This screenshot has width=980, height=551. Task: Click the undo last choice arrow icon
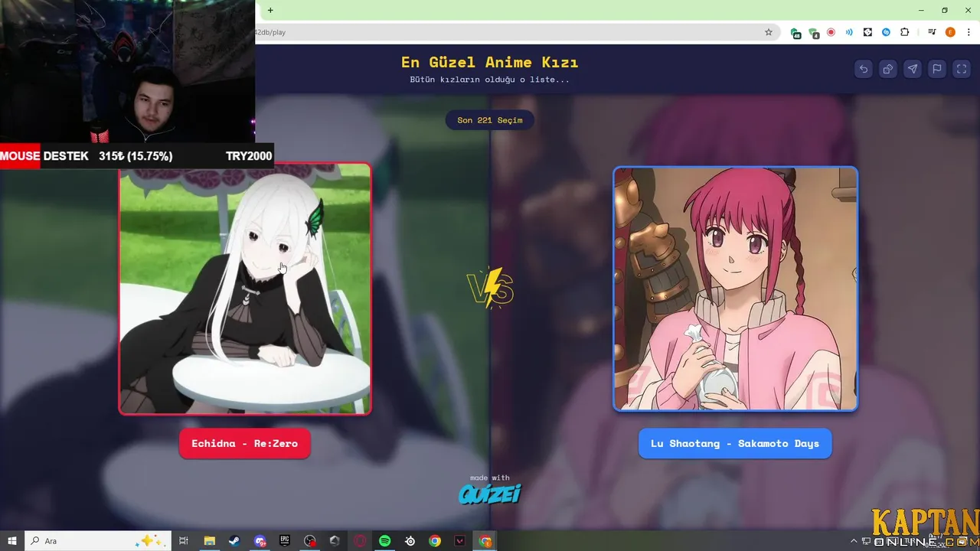coord(864,69)
